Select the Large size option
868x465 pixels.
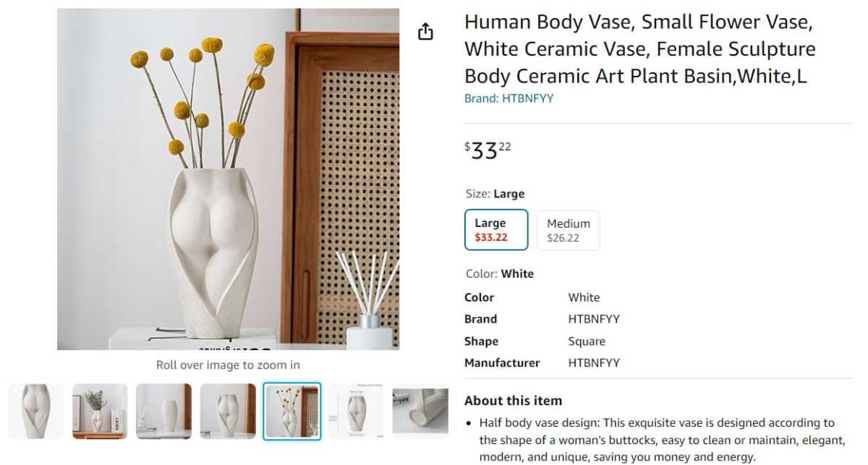click(x=495, y=230)
